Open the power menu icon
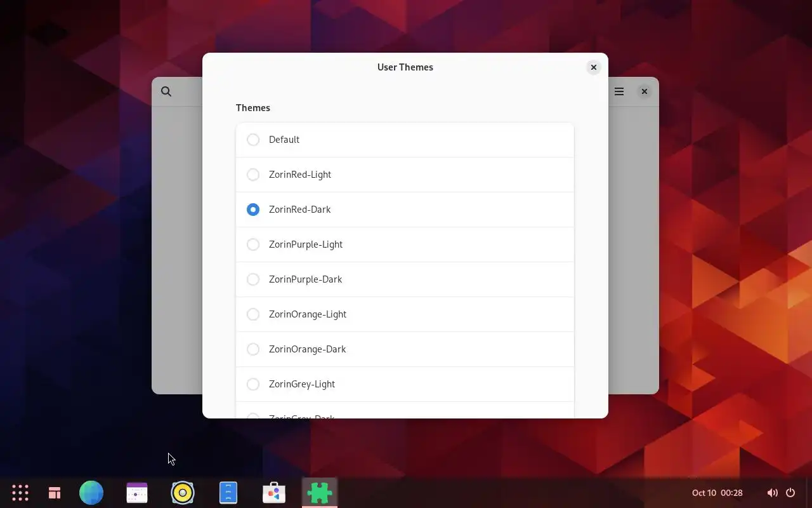 pyautogui.click(x=790, y=493)
